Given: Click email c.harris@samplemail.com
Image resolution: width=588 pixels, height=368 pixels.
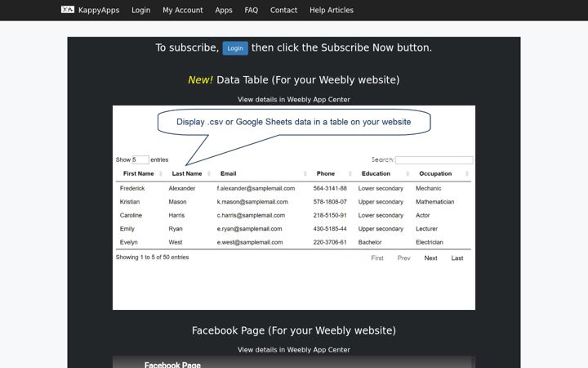Looking at the screenshot, I should (x=251, y=215).
